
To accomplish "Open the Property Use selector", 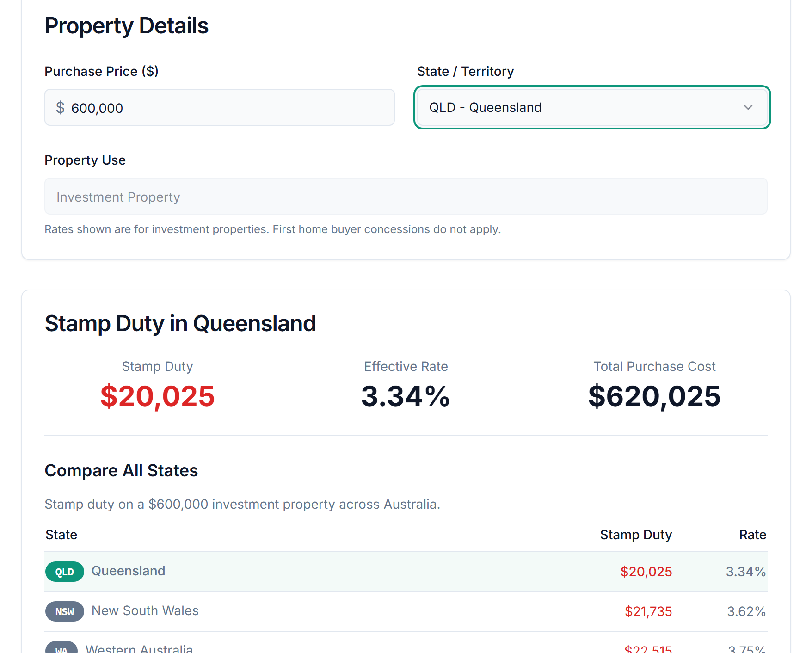I will (x=405, y=196).
